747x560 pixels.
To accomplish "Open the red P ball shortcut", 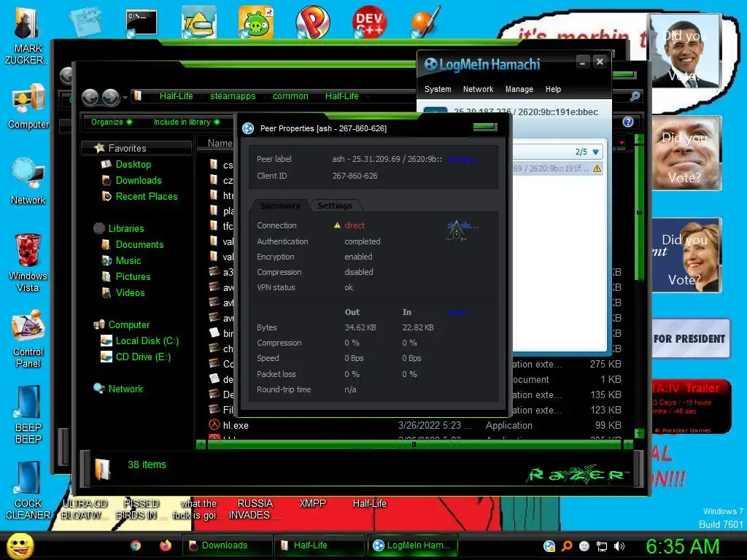I will click(x=312, y=22).
